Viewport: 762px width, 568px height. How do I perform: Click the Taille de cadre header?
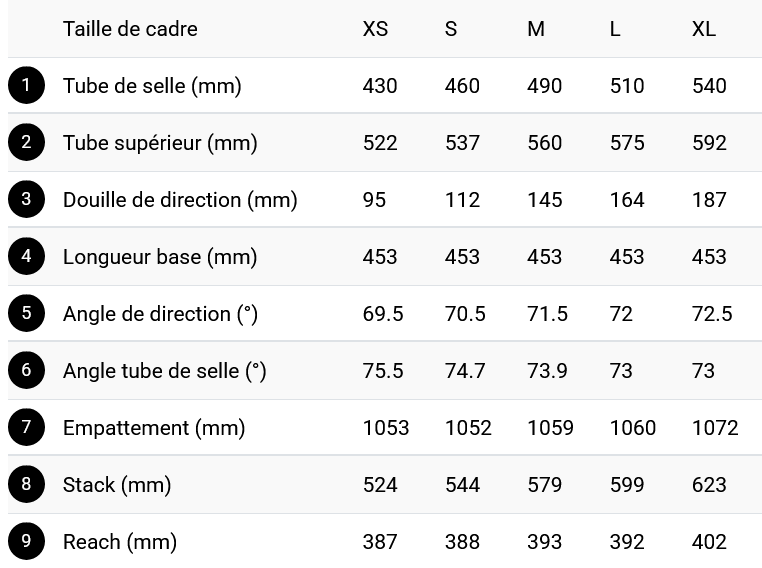coord(130,29)
